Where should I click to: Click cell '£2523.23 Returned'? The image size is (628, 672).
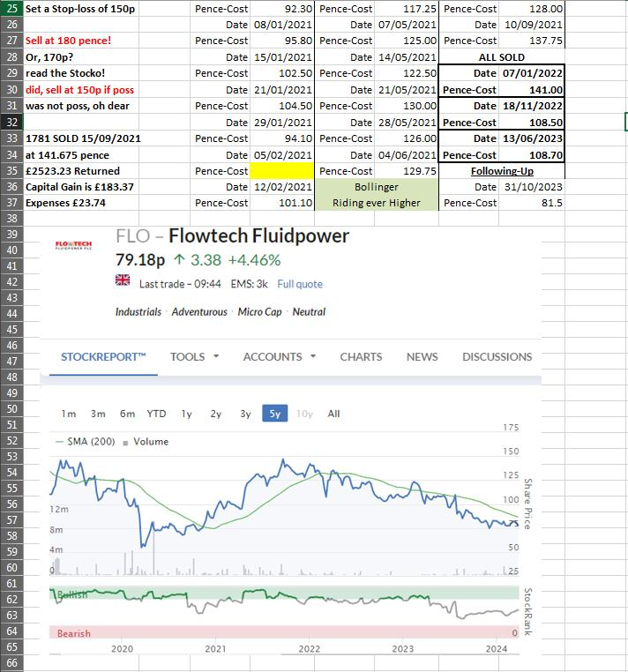(x=81, y=171)
